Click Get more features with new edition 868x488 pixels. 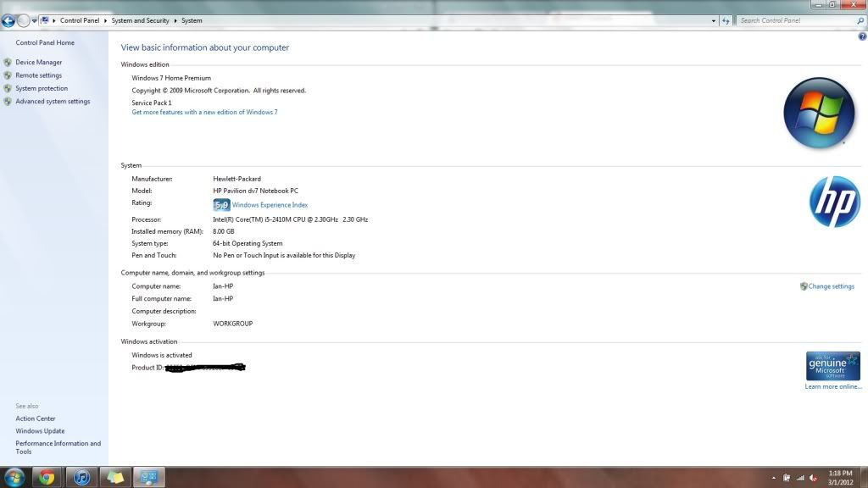204,112
